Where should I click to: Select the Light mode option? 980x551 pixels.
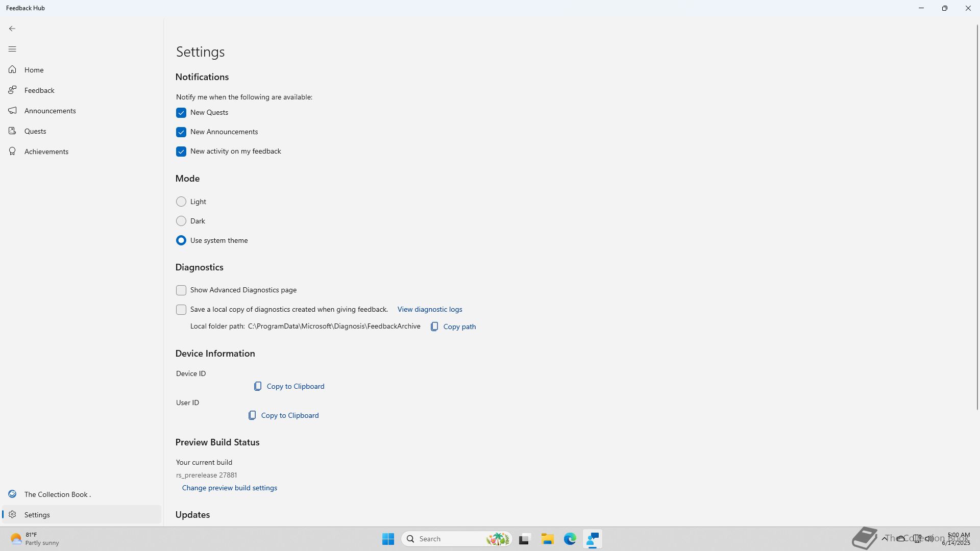point(181,202)
